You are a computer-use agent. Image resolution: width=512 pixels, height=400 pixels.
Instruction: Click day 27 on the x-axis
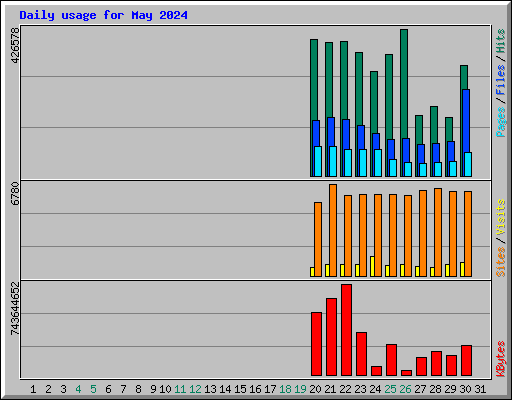[x=420, y=389]
